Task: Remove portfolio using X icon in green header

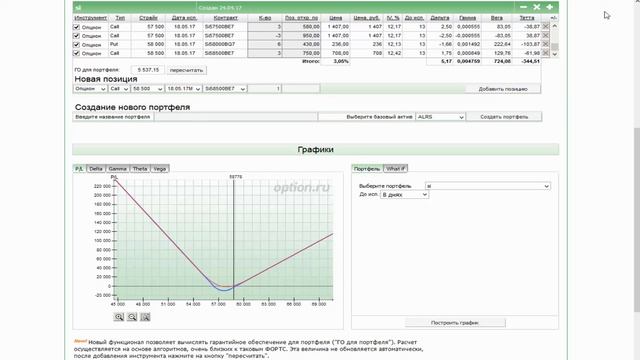Action: pyautogui.click(x=537, y=7)
